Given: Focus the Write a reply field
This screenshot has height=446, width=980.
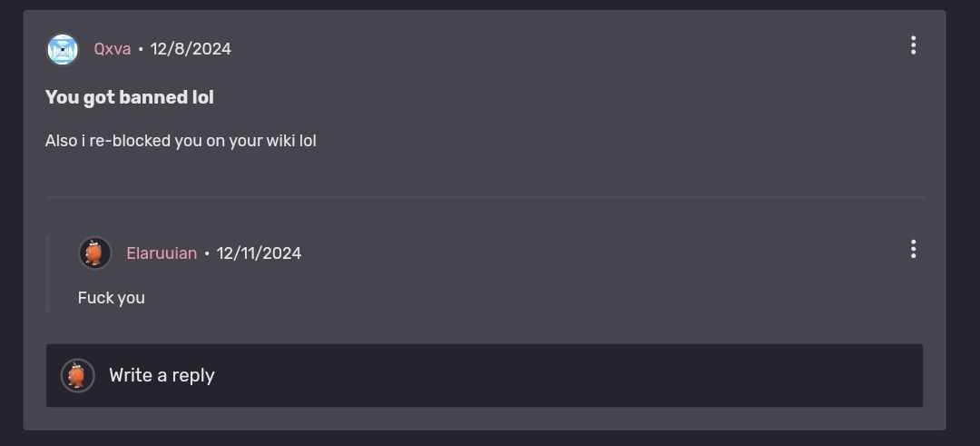Looking at the screenshot, I should click(x=485, y=375).
